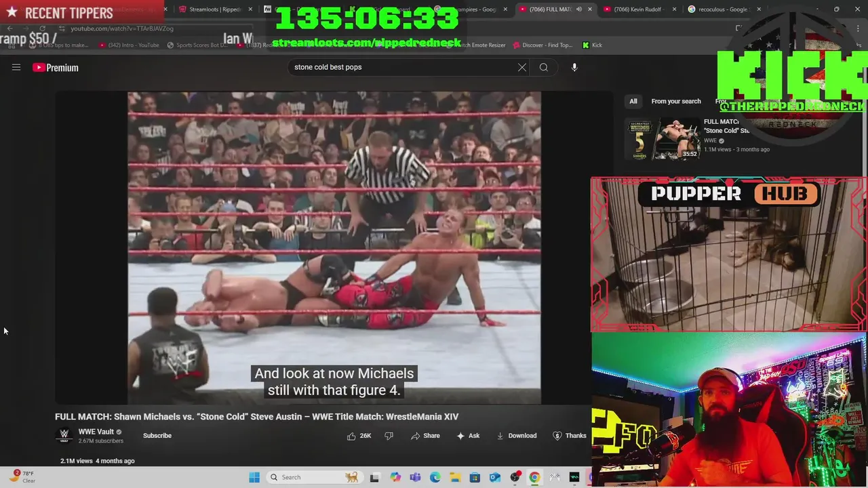This screenshot has height=488, width=868.
Task: Click the youtube.com address bar URL
Action: pos(122,28)
